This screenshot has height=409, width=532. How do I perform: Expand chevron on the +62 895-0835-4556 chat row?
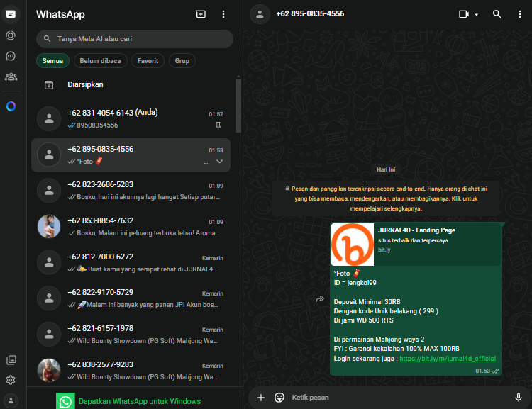pyautogui.click(x=219, y=162)
